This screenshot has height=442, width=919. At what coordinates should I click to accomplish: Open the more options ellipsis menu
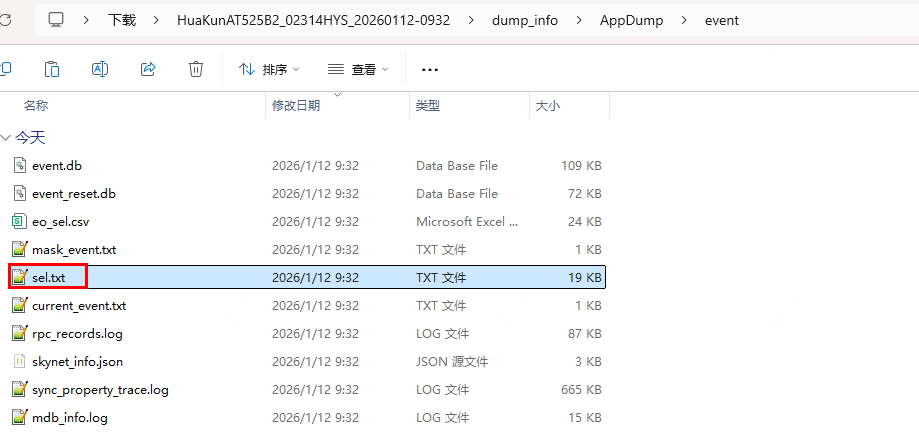430,69
